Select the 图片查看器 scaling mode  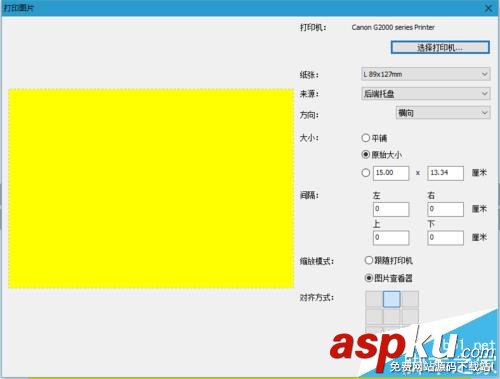pyautogui.click(x=368, y=278)
